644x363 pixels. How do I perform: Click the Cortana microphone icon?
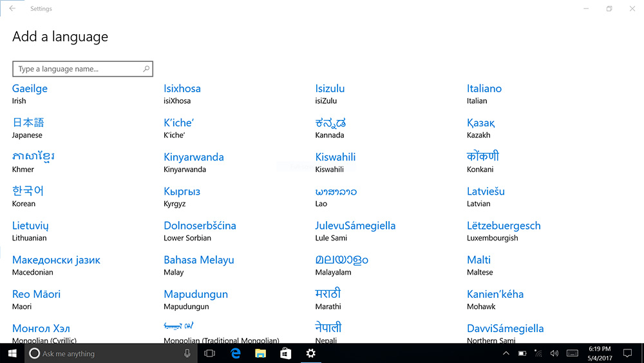tap(187, 353)
